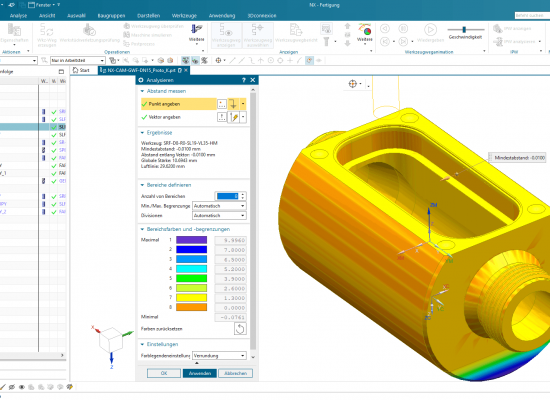Click Vektor angeben selection step
Viewport: 550px width, 400px height.
[179, 117]
